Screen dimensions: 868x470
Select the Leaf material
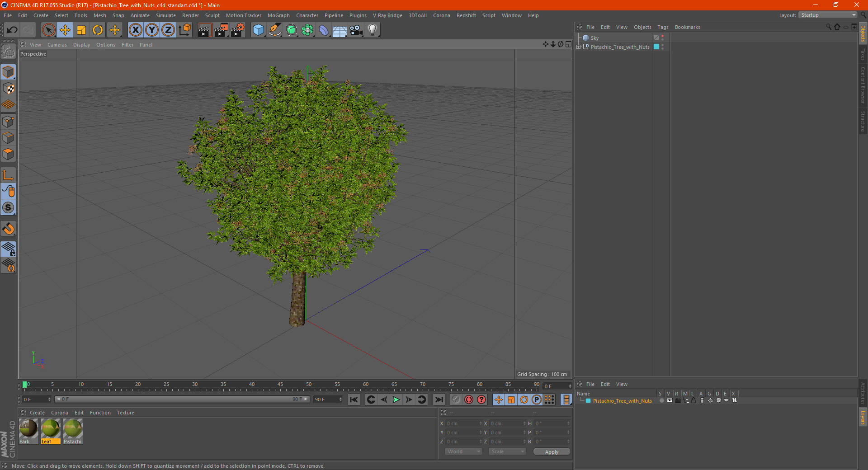[51, 431]
